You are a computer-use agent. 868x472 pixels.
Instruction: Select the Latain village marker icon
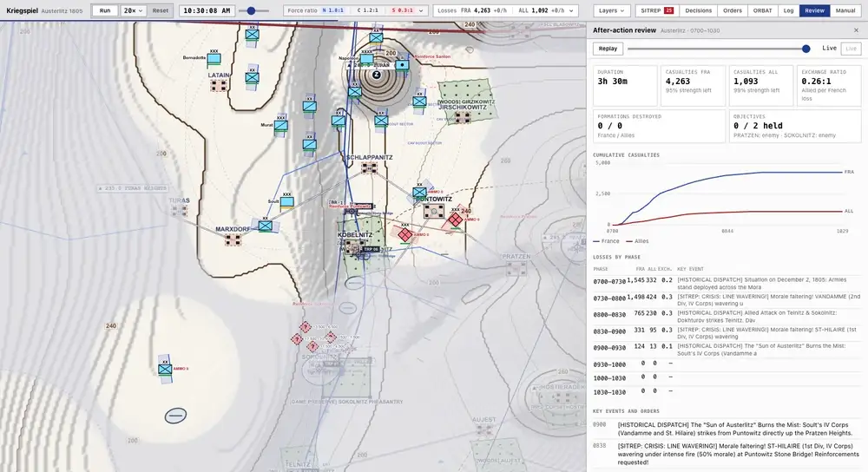[219, 85]
